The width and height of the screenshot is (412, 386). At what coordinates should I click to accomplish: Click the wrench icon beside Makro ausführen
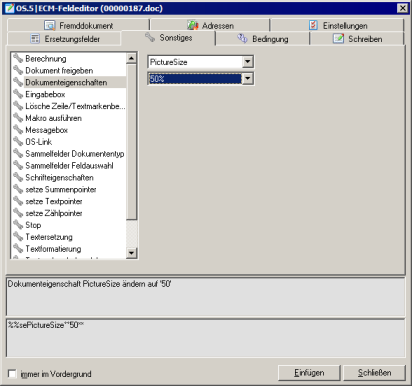18,118
